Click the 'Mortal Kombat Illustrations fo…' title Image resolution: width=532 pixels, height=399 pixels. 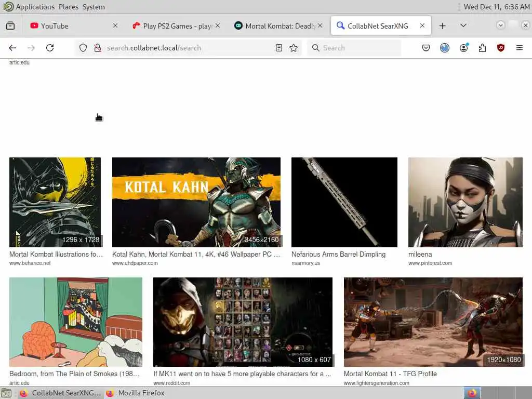[56, 254]
